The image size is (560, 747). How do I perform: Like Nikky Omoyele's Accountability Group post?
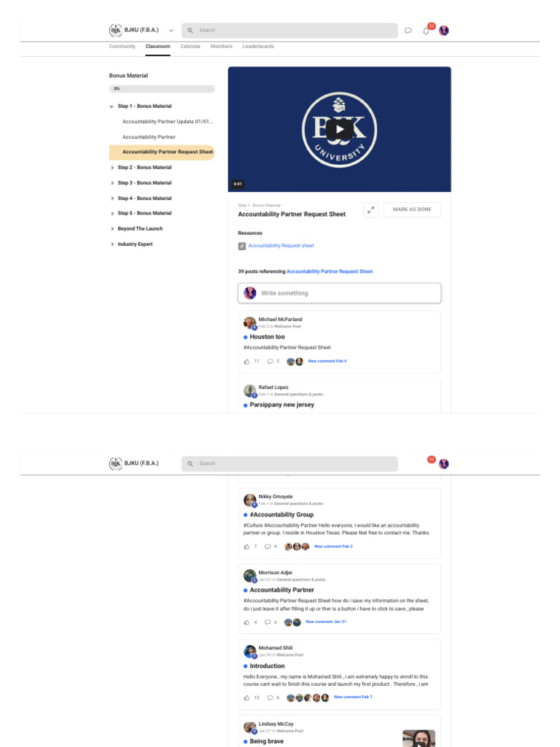[246, 546]
